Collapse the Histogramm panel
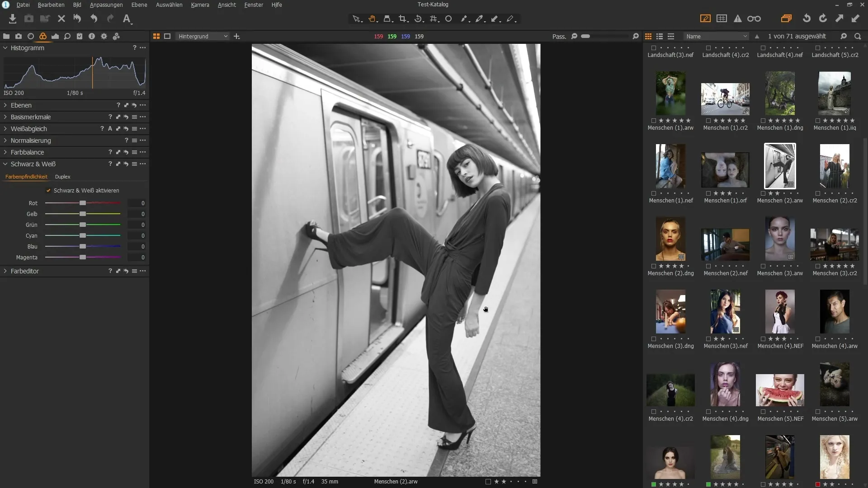 pos(5,48)
